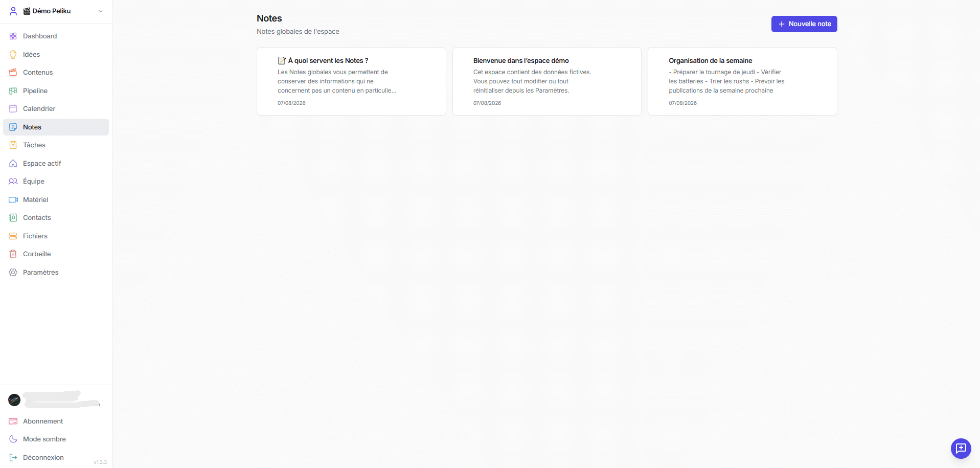Select the Contacts label in sidebar
This screenshot has height=468, width=980.
37,218
